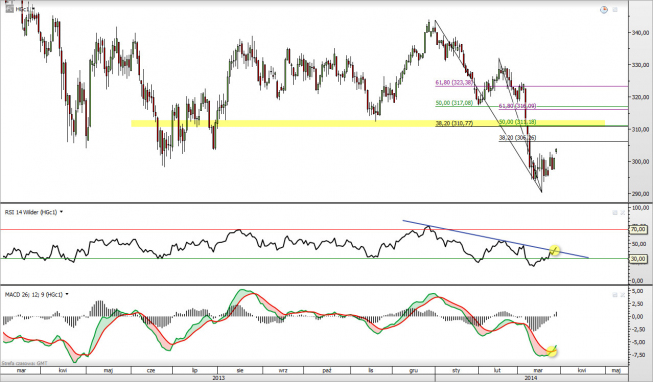Click the 'lip' month on the time axis
This screenshot has height=382, width=653.
[194, 370]
